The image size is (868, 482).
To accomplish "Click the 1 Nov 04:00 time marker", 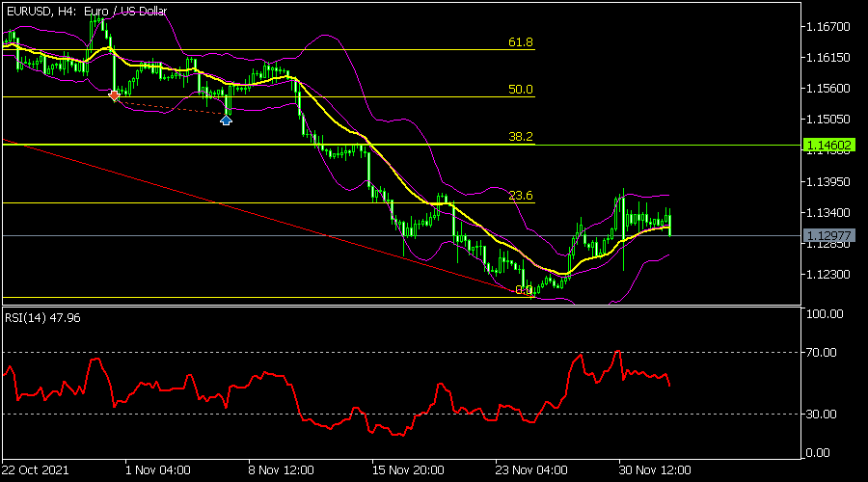I will 158,470.
